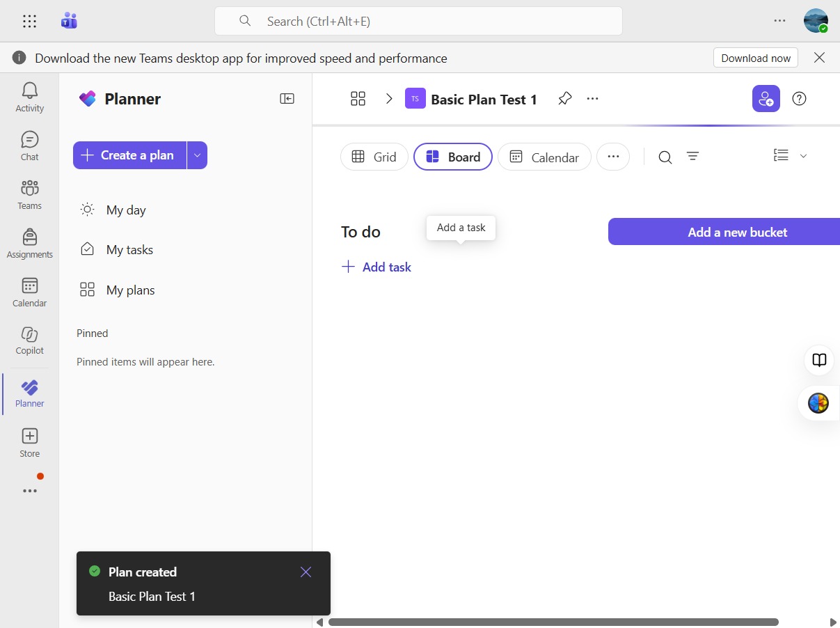Open Calendar from left rail

29,292
